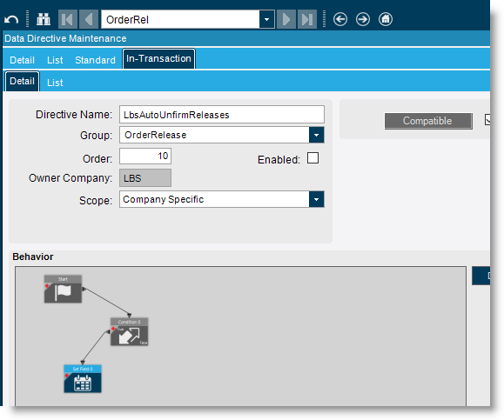Expand the Scope dropdown

pos(316,199)
